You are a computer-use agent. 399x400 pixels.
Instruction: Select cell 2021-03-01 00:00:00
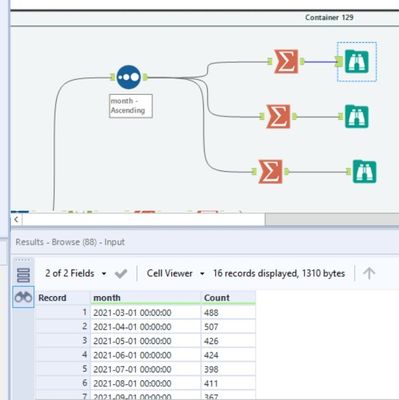146,312
